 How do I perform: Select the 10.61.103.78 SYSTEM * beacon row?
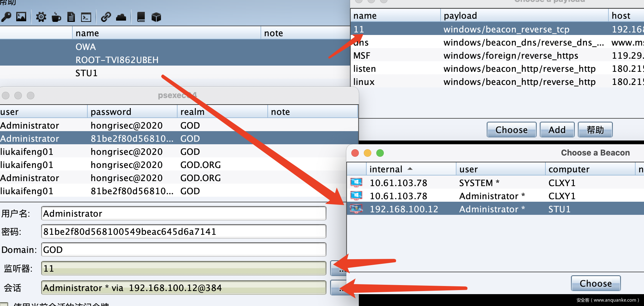click(495, 183)
